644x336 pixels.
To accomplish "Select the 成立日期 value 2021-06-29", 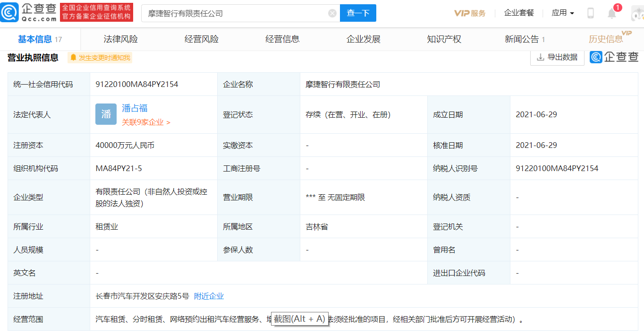I will point(536,114).
